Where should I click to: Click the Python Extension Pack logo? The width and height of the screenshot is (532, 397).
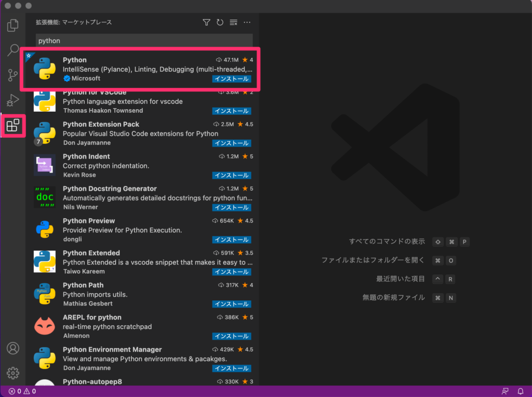tap(45, 133)
